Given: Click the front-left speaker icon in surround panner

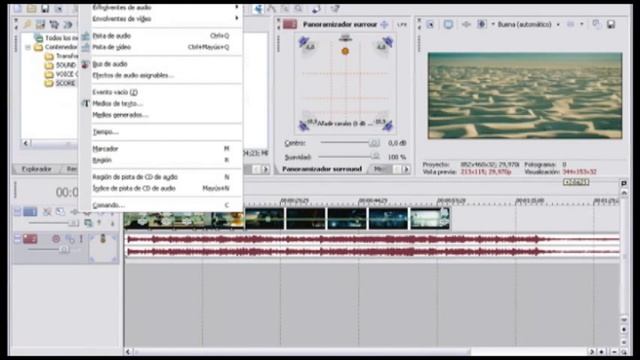Looking at the screenshot, I should pos(304,42).
